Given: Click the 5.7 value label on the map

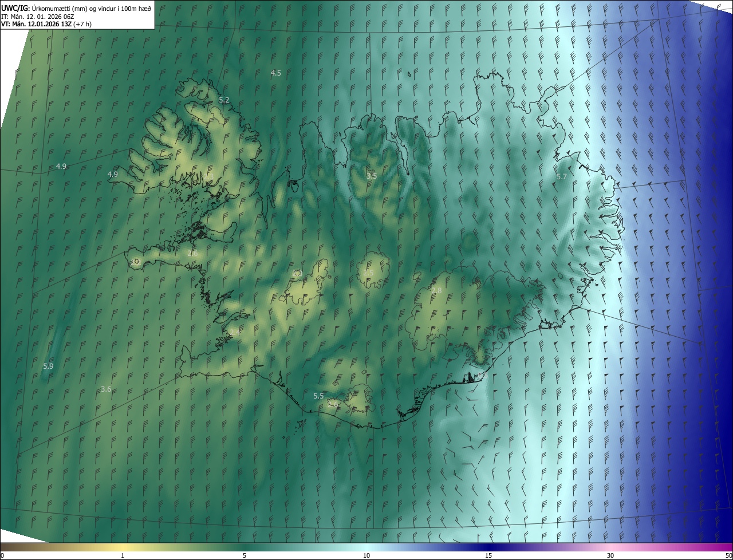Looking at the screenshot, I should (x=562, y=177).
